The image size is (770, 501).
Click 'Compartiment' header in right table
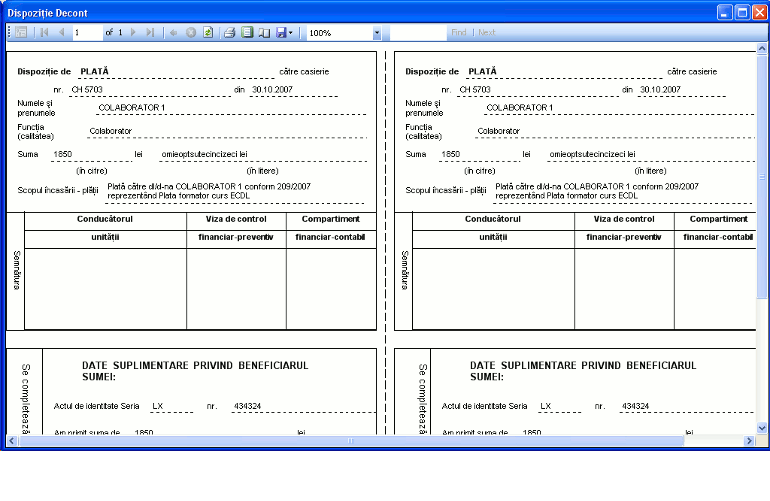718,219
